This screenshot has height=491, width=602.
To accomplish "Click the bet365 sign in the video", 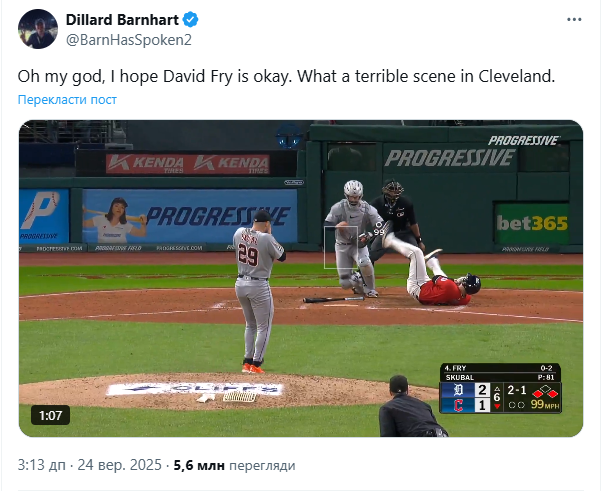I will pyautogui.click(x=537, y=222).
